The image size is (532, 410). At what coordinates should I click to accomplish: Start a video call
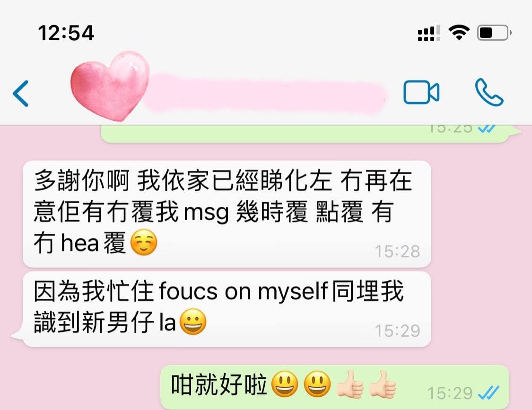pyautogui.click(x=421, y=92)
